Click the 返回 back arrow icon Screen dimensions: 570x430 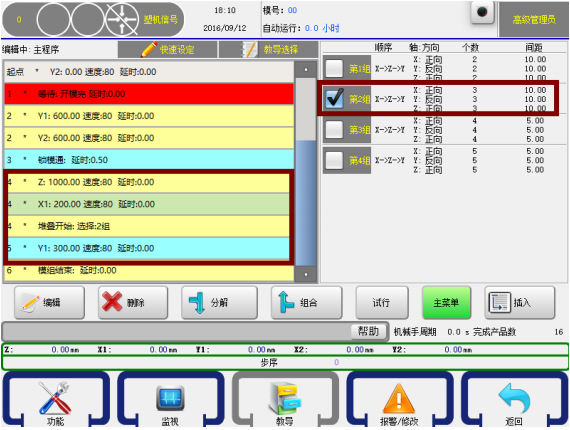(514, 398)
